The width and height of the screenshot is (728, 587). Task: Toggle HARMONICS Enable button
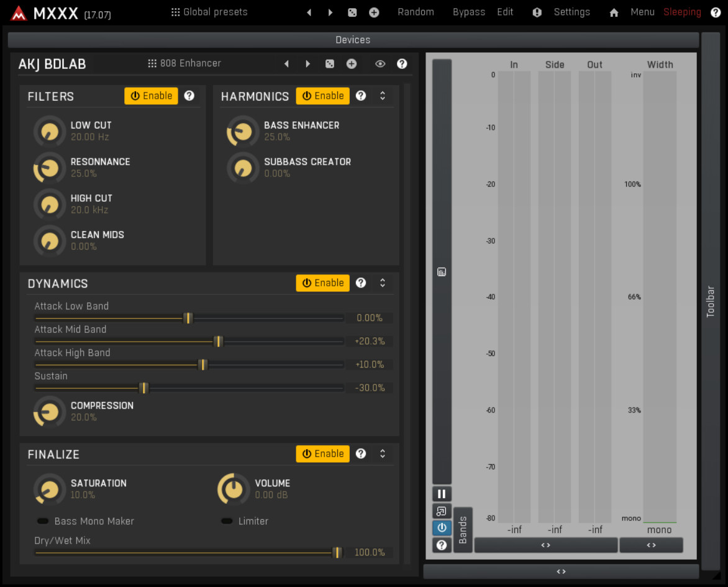pos(322,96)
